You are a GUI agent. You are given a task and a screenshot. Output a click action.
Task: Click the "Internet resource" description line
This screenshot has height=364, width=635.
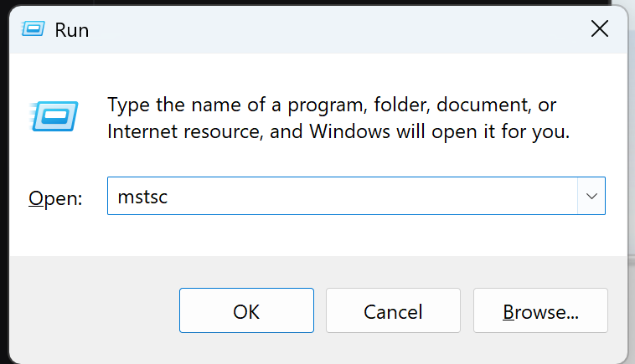[338, 132]
